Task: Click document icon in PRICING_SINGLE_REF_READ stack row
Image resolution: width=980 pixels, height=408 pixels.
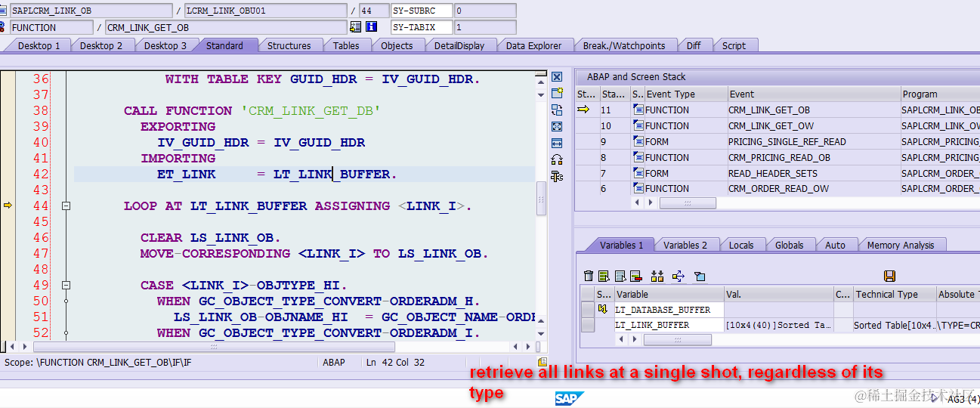Action: pos(638,142)
